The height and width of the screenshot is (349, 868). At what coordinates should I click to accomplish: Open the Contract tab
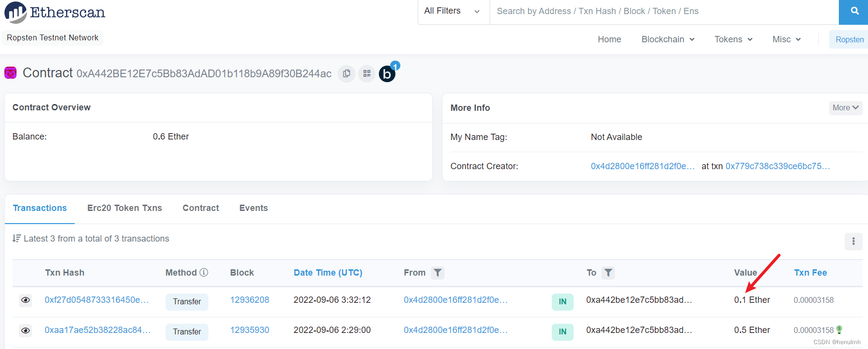(201, 208)
